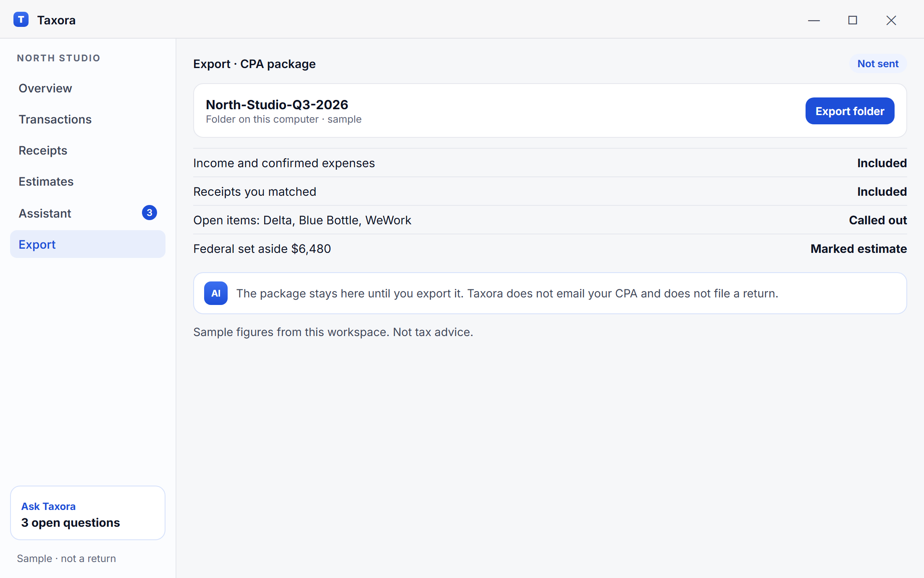This screenshot has height=578, width=924.
Task: Click the Export folder button
Action: click(x=850, y=111)
